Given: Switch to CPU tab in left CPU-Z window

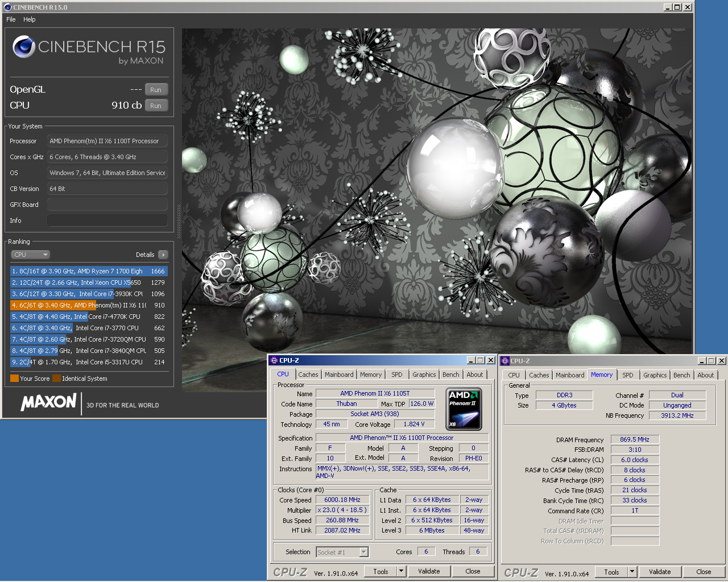Looking at the screenshot, I should [283, 374].
